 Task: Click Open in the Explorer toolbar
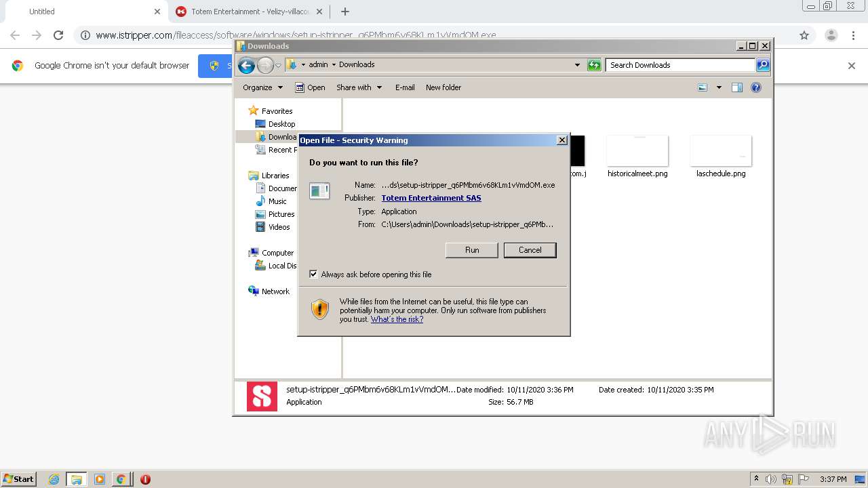311,87
